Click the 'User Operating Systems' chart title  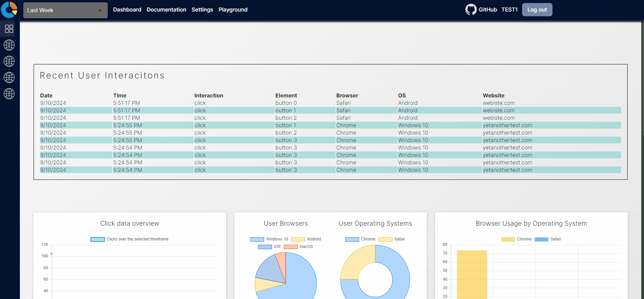pos(375,224)
